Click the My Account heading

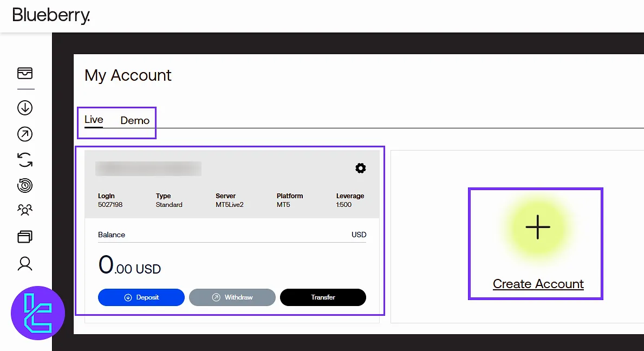(x=128, y=75)
